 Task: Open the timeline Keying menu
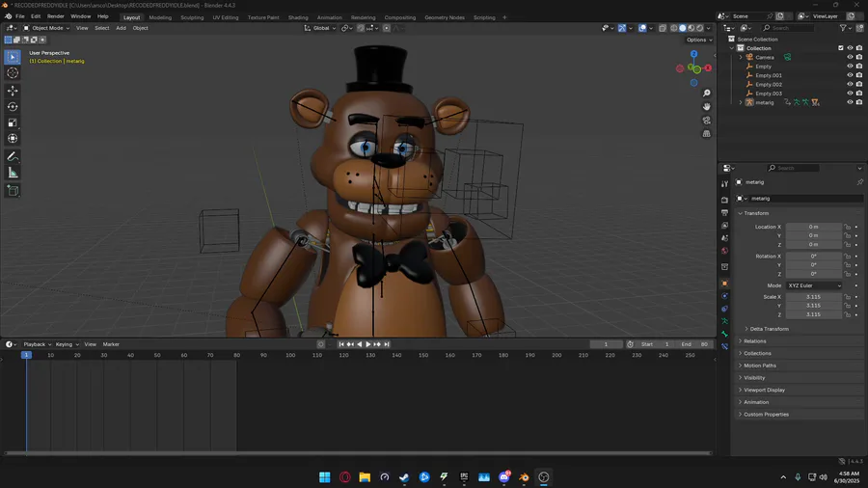click(67, 344)
